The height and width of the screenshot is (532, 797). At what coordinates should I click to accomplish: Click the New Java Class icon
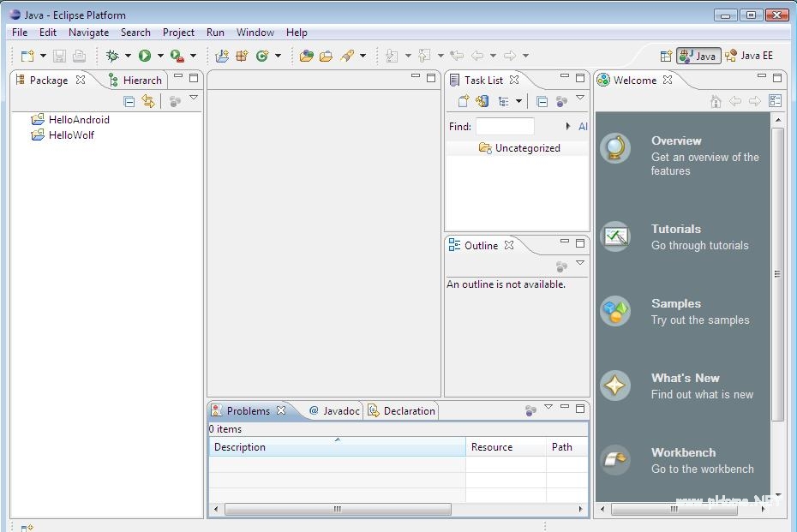click(x=262, y=56)
